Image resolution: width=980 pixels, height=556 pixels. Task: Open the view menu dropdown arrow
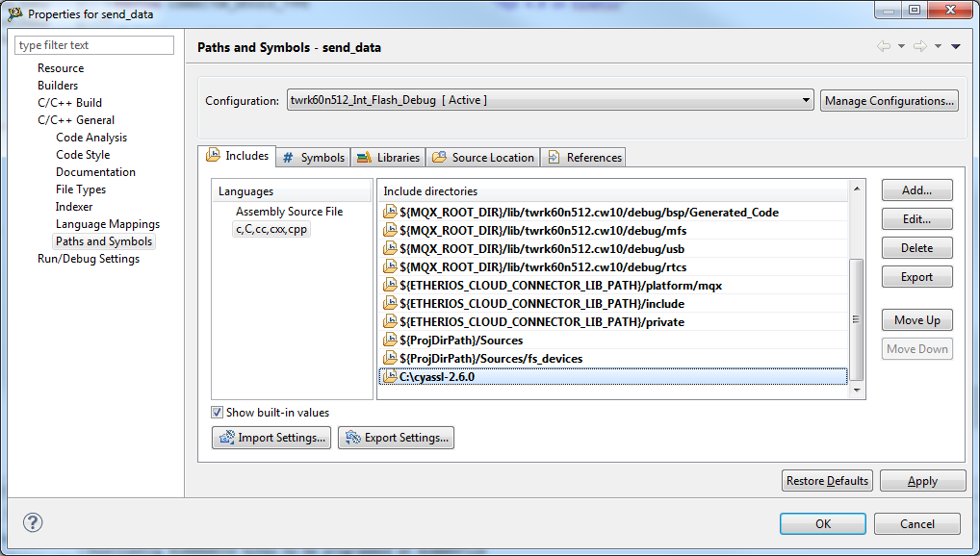[x=955, y=46]
